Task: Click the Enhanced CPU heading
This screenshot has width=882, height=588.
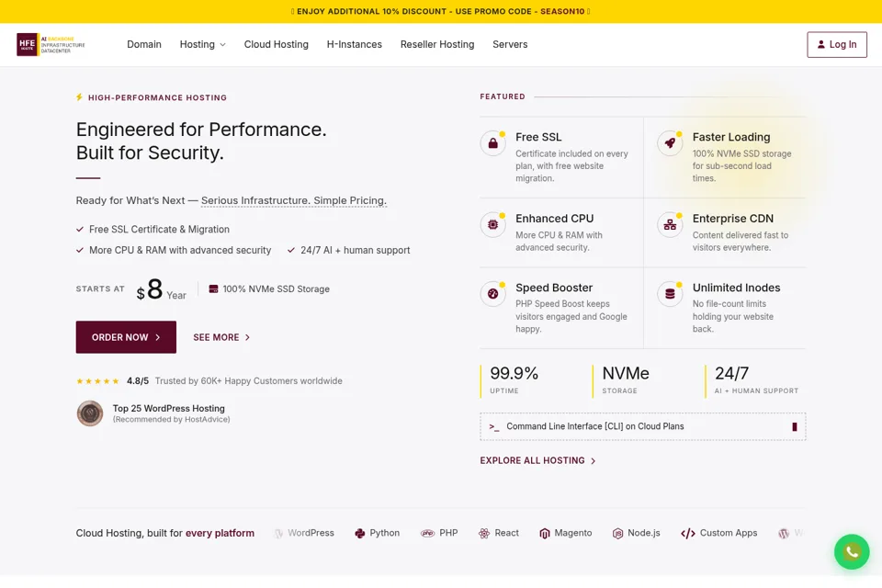Action: (x=555, y=219)
